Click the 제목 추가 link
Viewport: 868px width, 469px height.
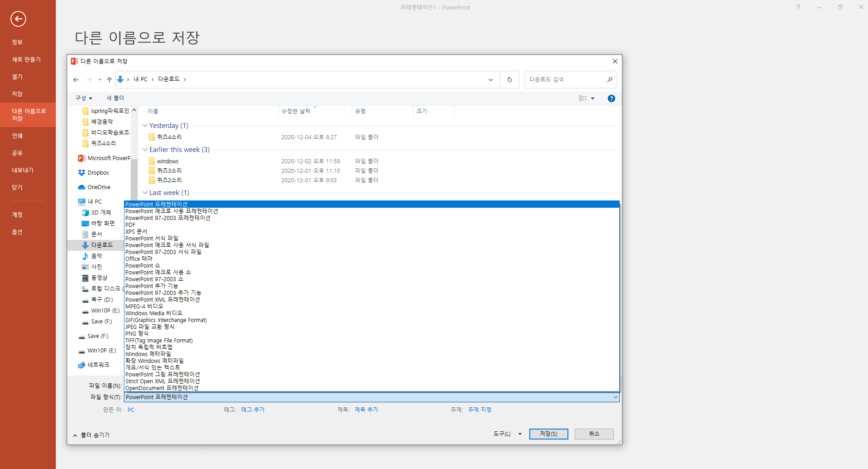[x=366, y=410]
